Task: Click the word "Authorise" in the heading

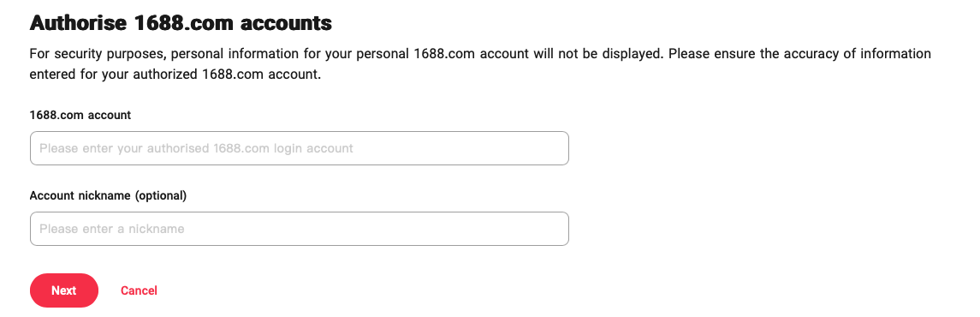Action: [80, 23]
